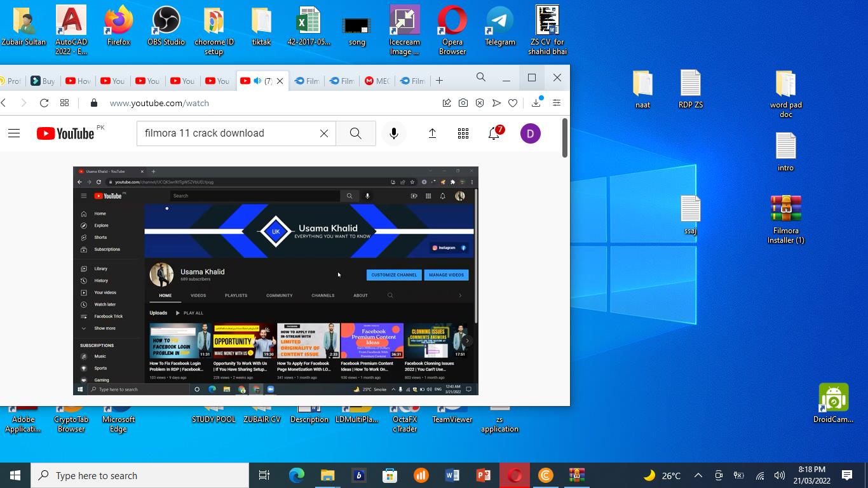Clear the YouTube search box text

(x=323, y=133)
